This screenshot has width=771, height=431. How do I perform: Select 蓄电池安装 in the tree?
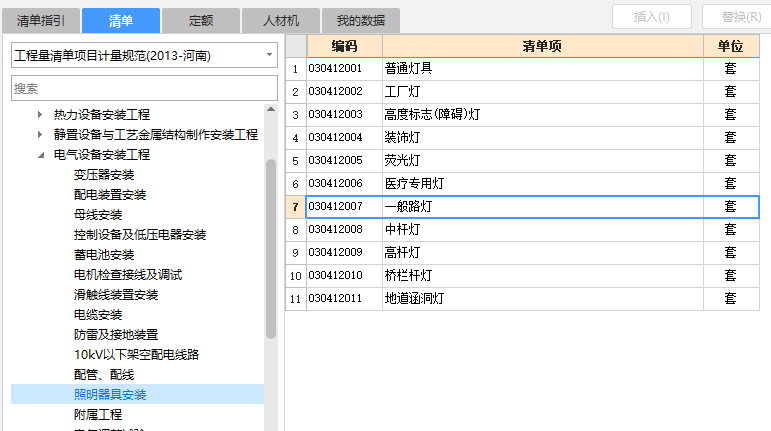(104, 255)
